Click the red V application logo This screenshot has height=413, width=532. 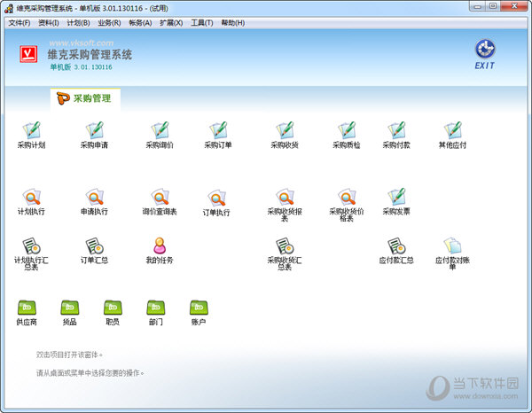point(28,54)
